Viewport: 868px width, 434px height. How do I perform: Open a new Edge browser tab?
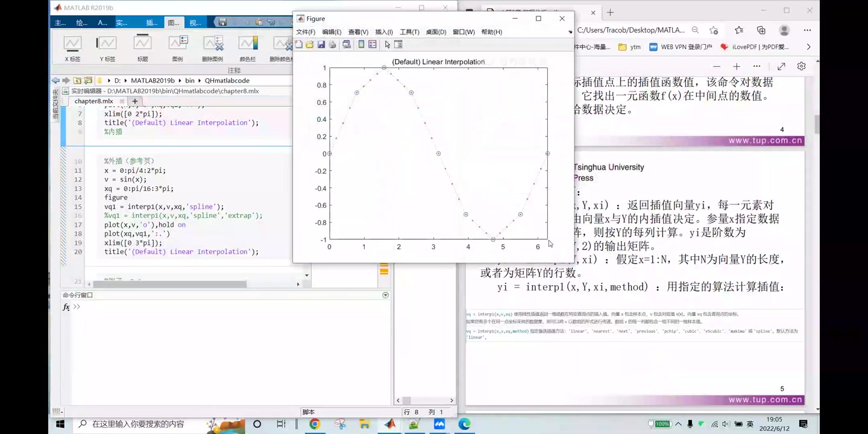coord(611,12)
